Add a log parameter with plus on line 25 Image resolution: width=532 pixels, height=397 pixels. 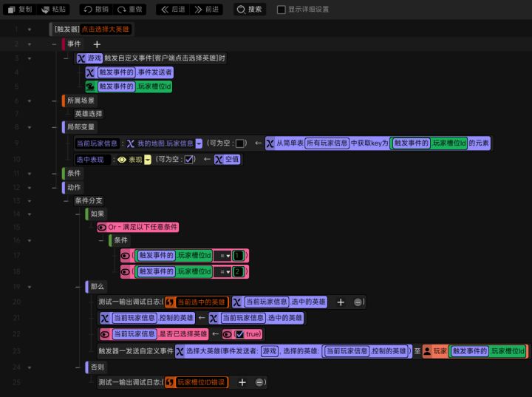242,382
